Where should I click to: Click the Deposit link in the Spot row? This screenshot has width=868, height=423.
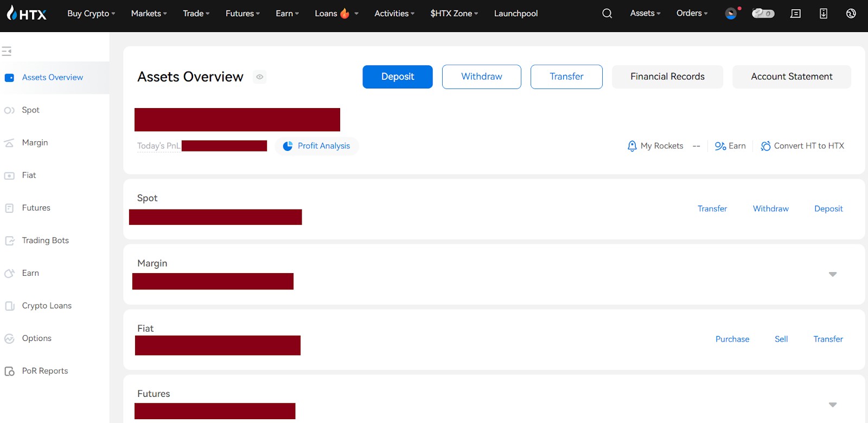(x=828, y=209)
